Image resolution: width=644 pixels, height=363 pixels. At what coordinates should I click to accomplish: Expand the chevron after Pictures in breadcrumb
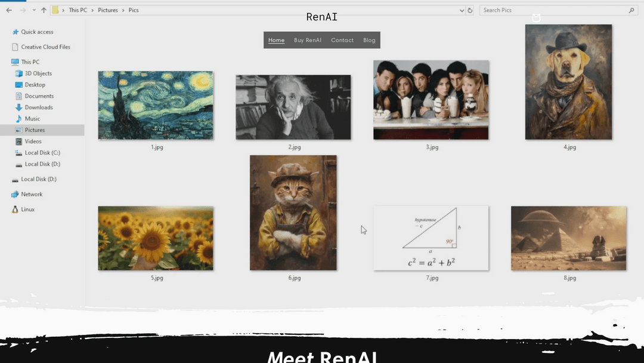pos(123,10)
